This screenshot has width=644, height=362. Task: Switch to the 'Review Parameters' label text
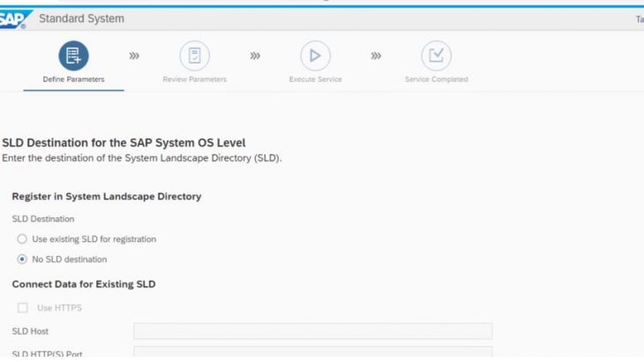(194, 79)
